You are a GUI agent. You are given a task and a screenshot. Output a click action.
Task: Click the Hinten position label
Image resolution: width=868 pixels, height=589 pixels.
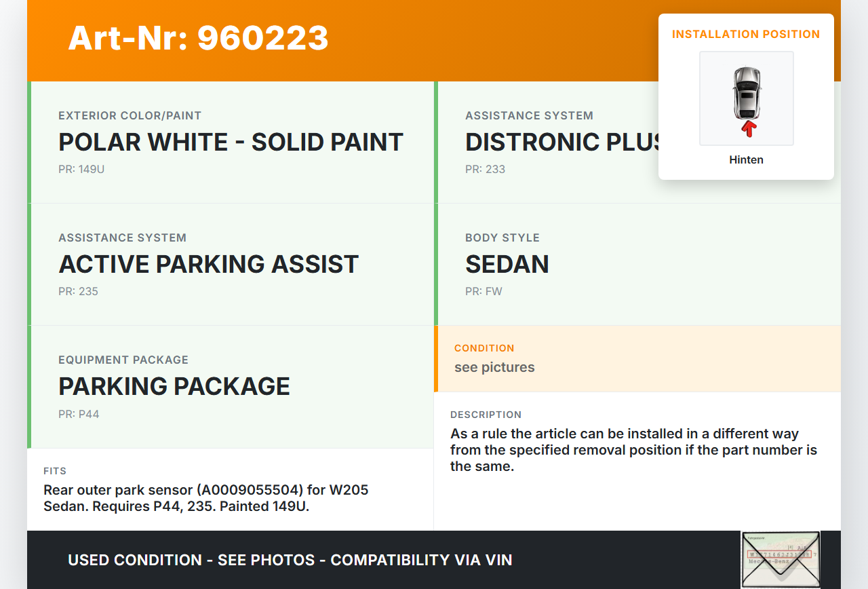click(x=746, y=160)
